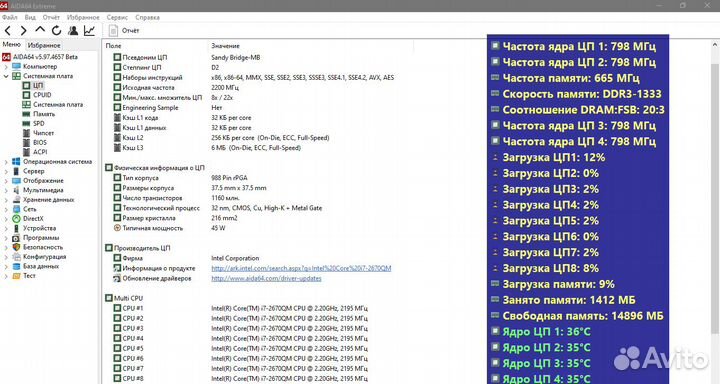Open the Файл menu
This screenshot has width=720, height=384.
tap(10, 17)
